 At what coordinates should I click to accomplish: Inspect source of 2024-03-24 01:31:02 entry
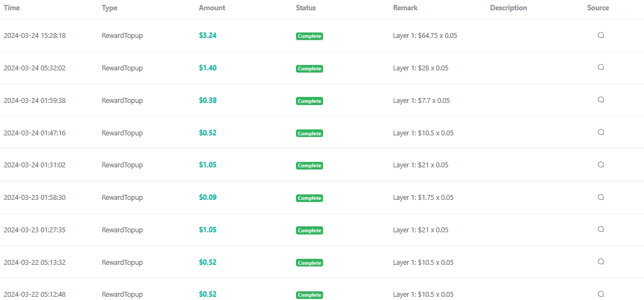point(601,165)
